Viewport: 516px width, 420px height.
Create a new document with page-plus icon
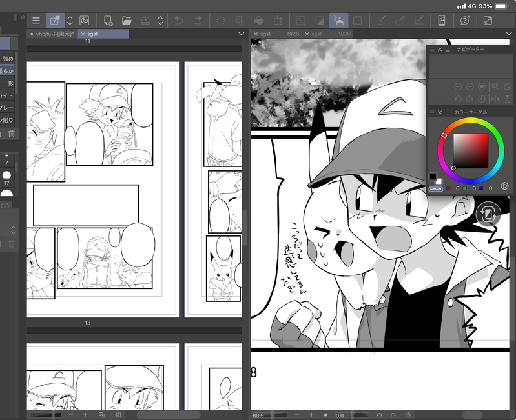point(108,21)
